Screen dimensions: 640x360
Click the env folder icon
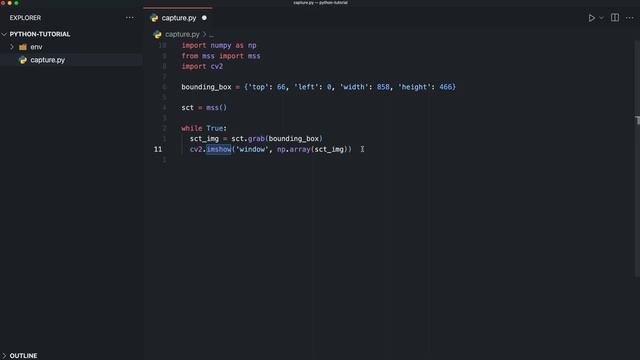(23, 47)
